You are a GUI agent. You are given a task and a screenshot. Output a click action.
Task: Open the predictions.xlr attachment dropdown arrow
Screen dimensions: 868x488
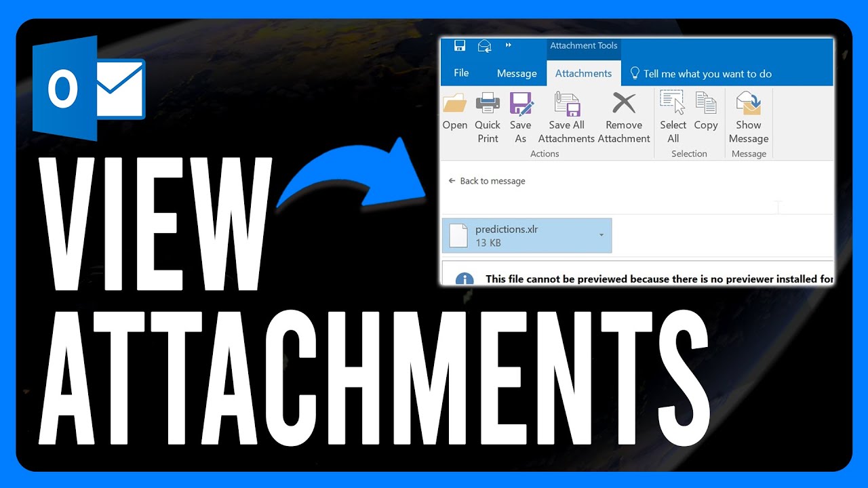(x=601, y=235)
